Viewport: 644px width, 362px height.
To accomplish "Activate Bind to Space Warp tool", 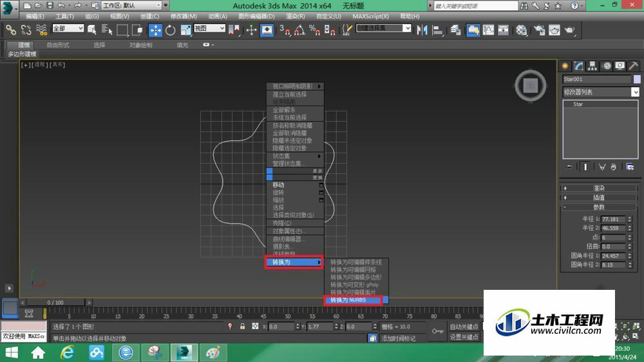I will tap(41, 30).
